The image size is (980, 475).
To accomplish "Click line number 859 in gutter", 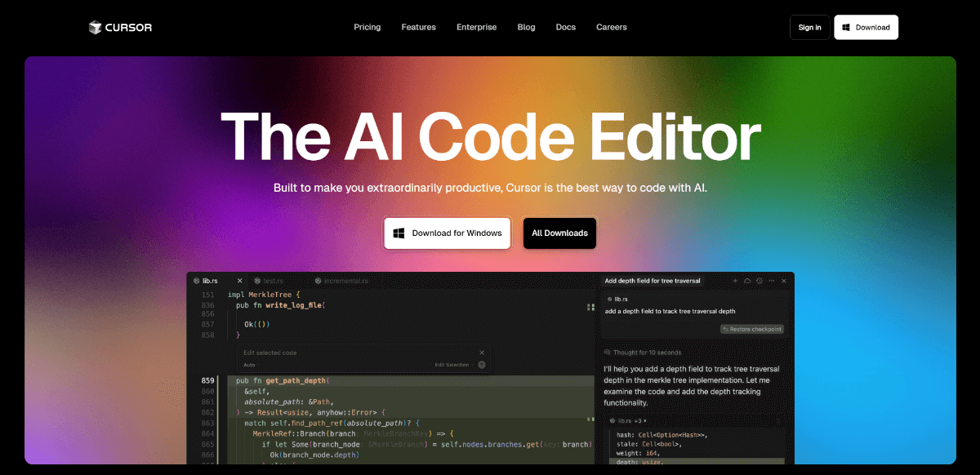I will click(207, 380).
